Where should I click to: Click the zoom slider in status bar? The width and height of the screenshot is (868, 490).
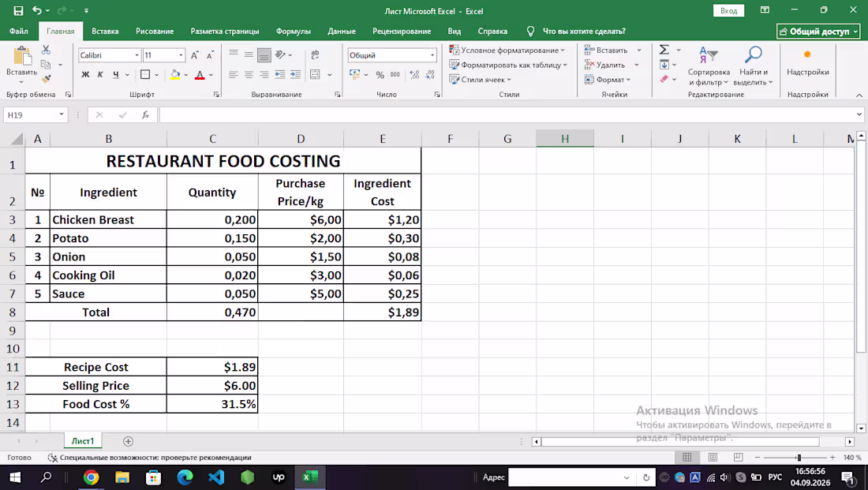coord(799,458)
